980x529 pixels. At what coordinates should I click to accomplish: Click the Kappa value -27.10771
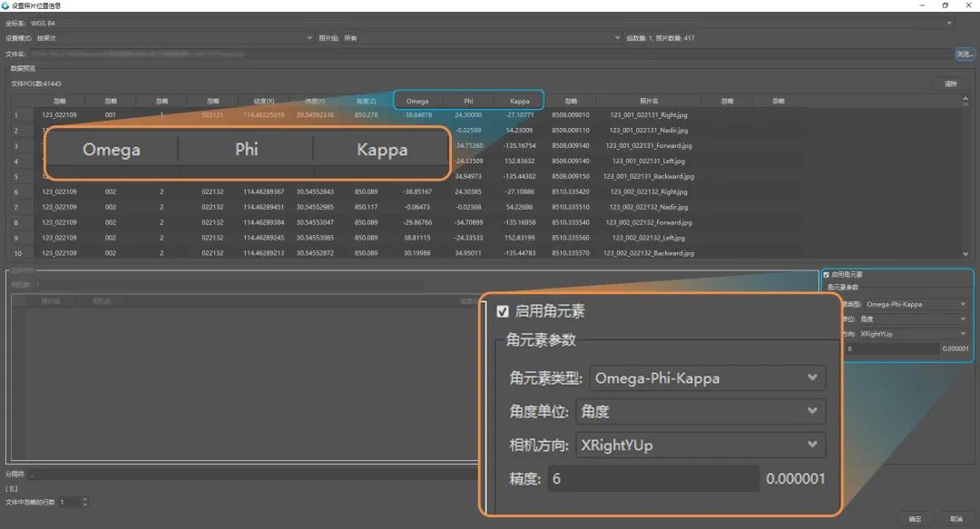coord(519,115)
